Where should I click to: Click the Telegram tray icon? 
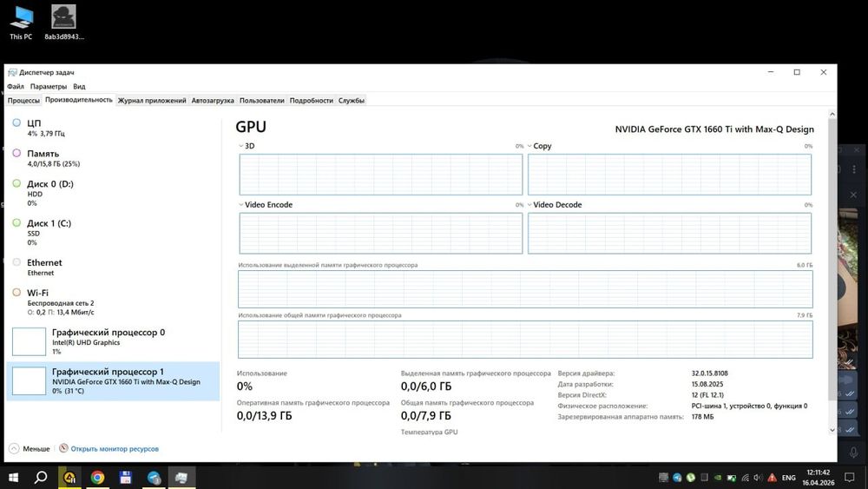[x=677, y=478]
